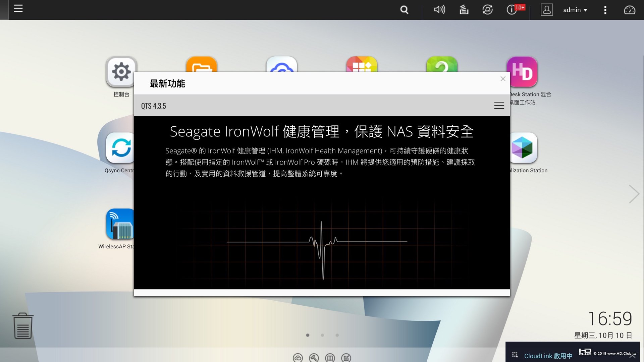Open the search magnifier in top bar
Screen dimensions: 644x362
point(404,10)
